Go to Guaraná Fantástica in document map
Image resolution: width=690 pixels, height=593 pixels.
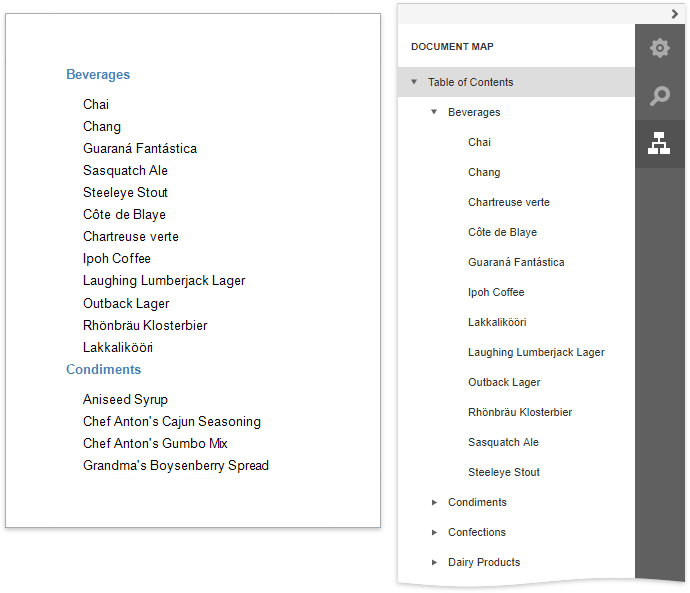tap(516, 262)
